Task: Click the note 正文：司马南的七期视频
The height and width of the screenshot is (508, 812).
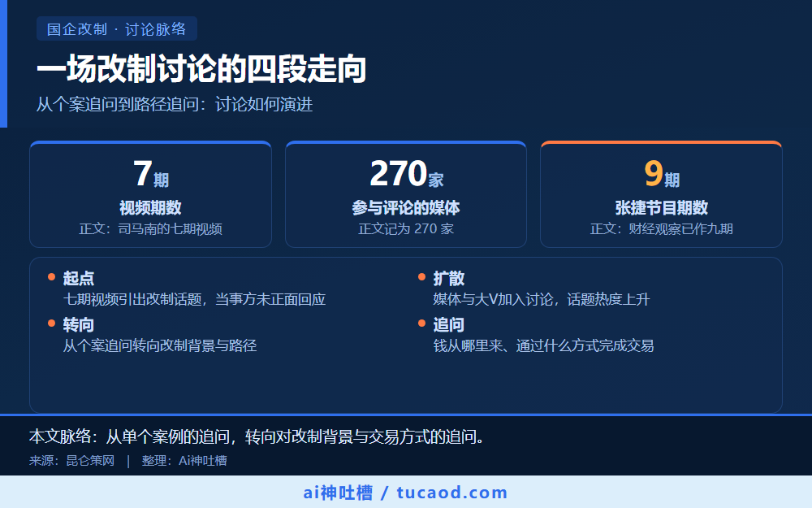Action: coord(151,228)
